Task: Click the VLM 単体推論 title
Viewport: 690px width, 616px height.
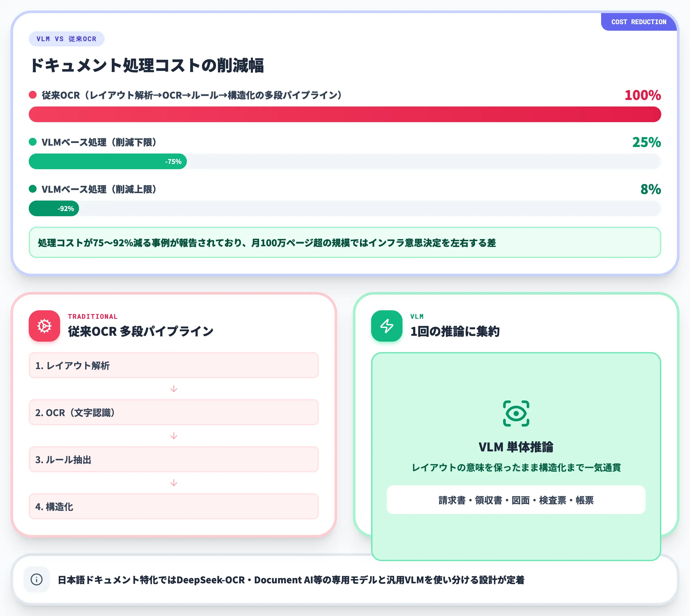Action: (516, 447)
